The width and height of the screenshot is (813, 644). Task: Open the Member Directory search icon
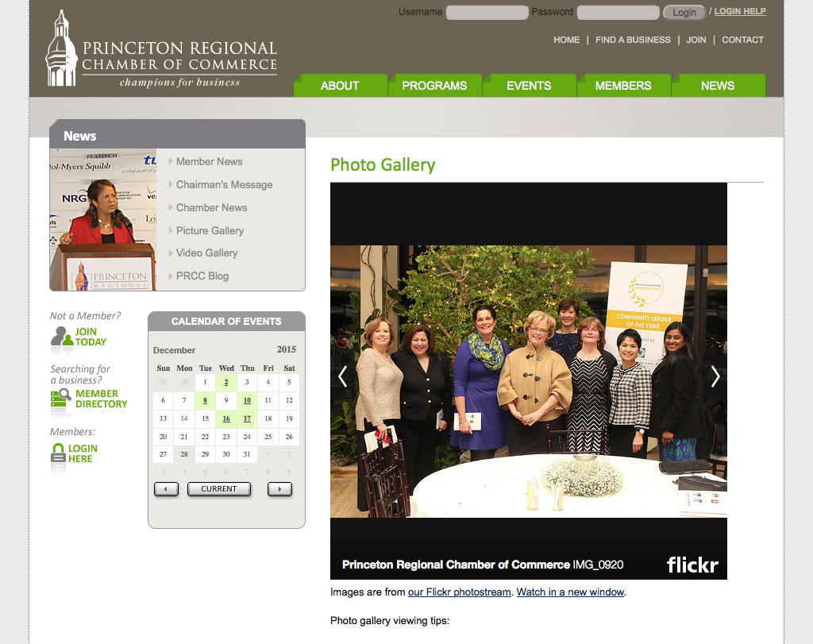[60, 399]
